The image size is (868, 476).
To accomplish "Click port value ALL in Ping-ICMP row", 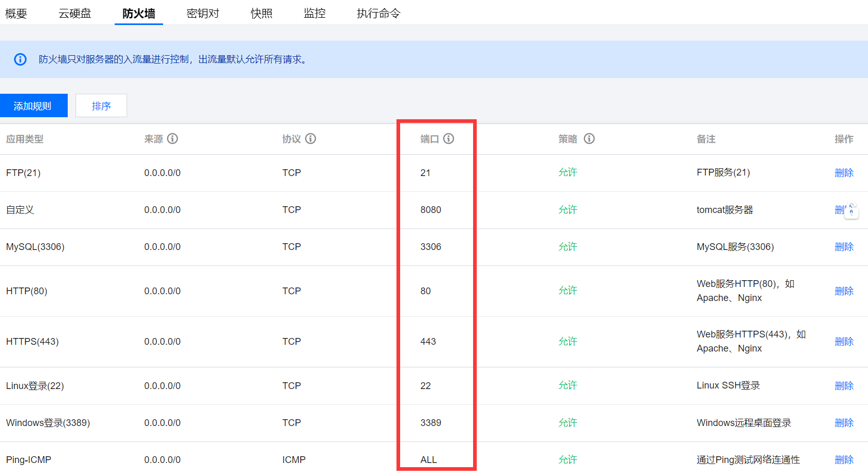I will [429, 460].
